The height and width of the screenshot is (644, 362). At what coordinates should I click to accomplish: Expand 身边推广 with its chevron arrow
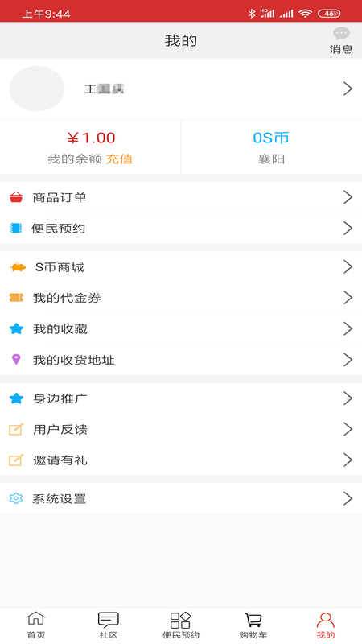[348, 398]
